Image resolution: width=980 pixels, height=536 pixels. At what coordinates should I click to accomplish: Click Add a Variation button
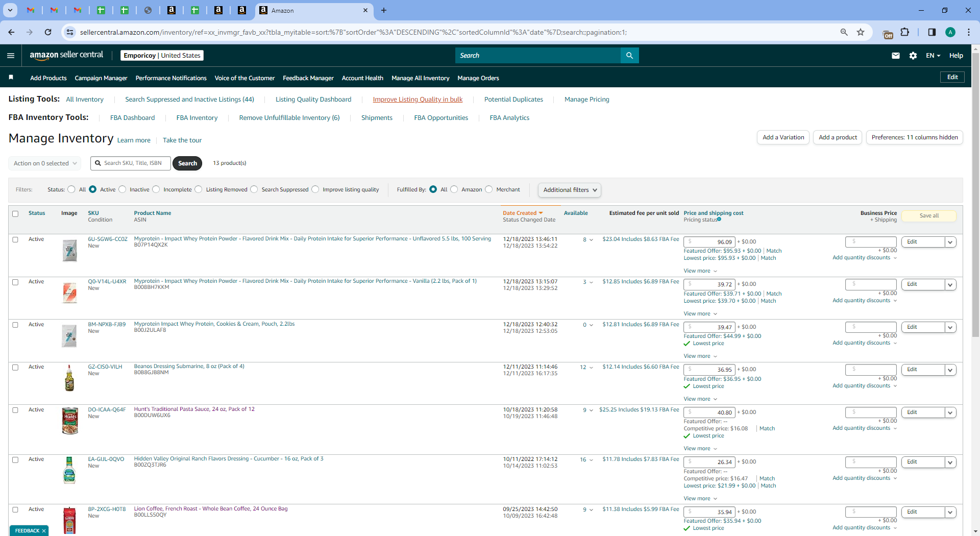click(x=783, y=137)
